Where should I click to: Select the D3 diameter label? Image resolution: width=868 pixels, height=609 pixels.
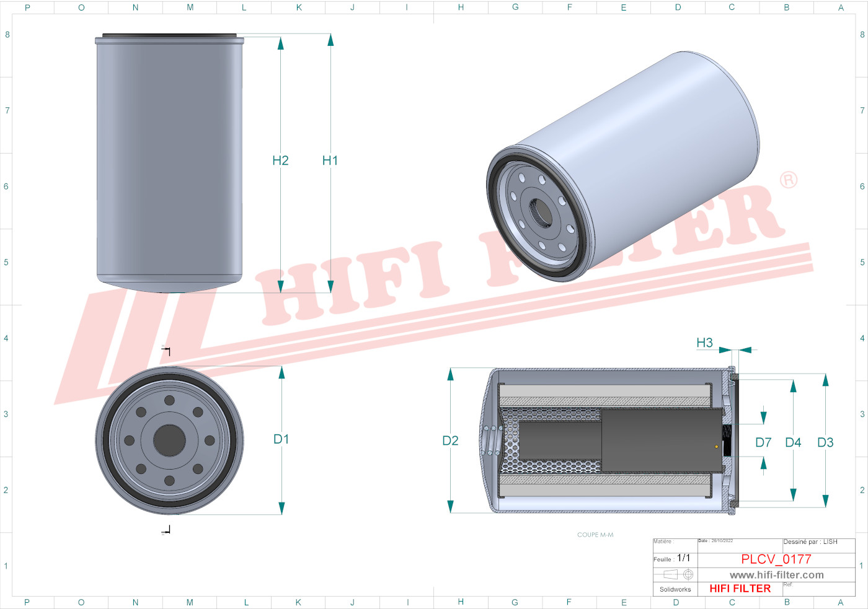(825, 442)
